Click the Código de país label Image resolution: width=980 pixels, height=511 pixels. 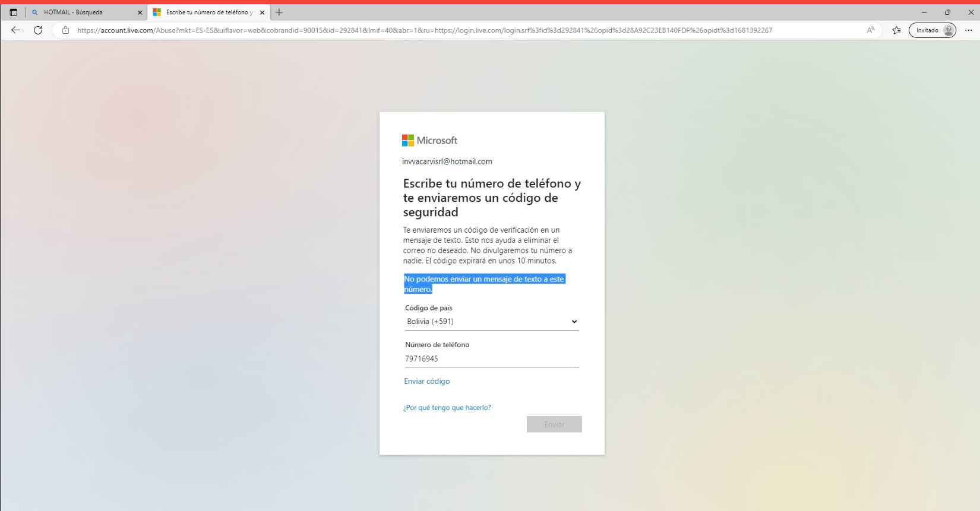click(x=429, y=308)
